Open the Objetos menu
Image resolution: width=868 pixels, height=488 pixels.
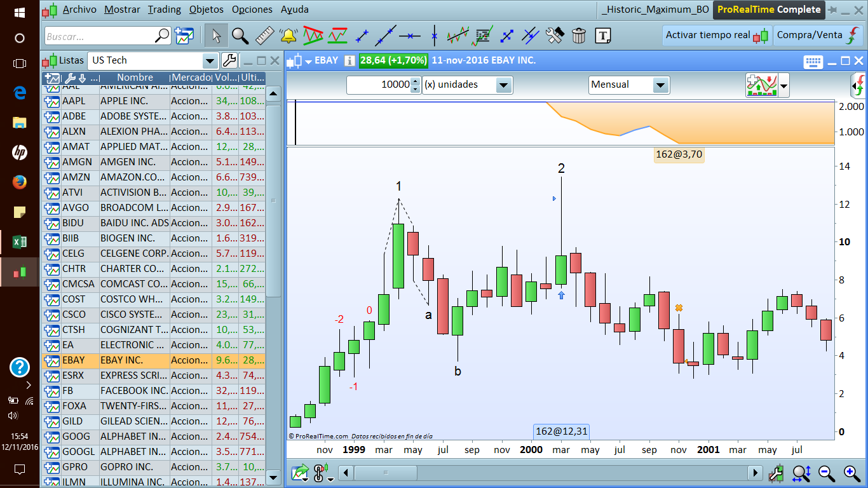(x=207, y=10)
